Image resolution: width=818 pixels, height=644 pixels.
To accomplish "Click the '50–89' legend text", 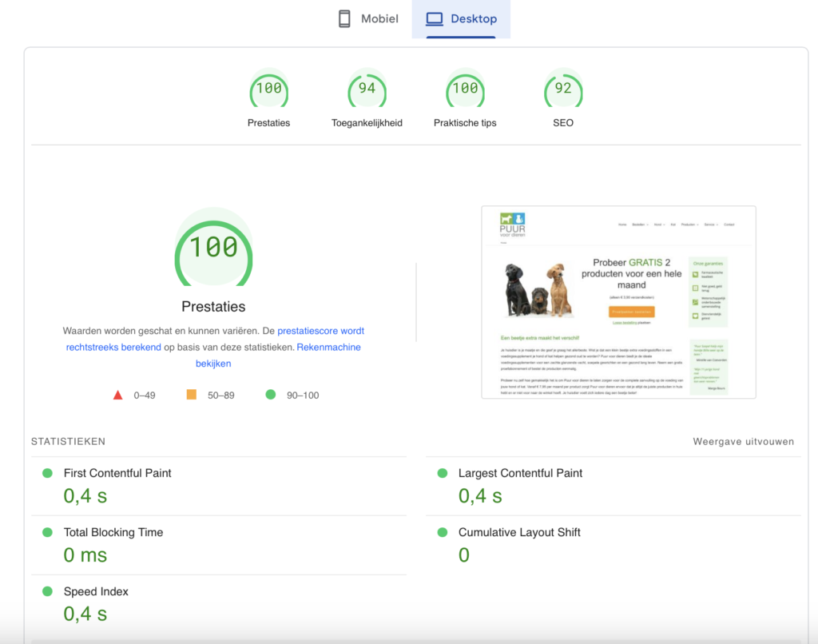I will click(220, 395).
